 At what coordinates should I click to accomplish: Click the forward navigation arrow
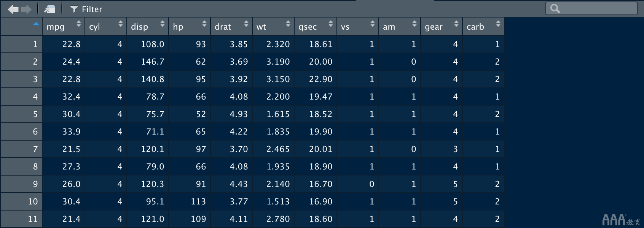click(26, 9)
